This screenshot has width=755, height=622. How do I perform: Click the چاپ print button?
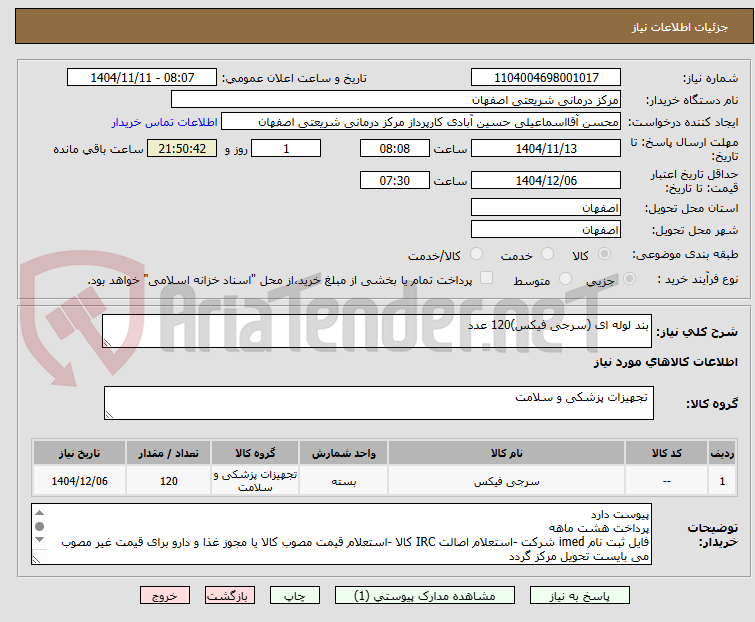[294, 596]
